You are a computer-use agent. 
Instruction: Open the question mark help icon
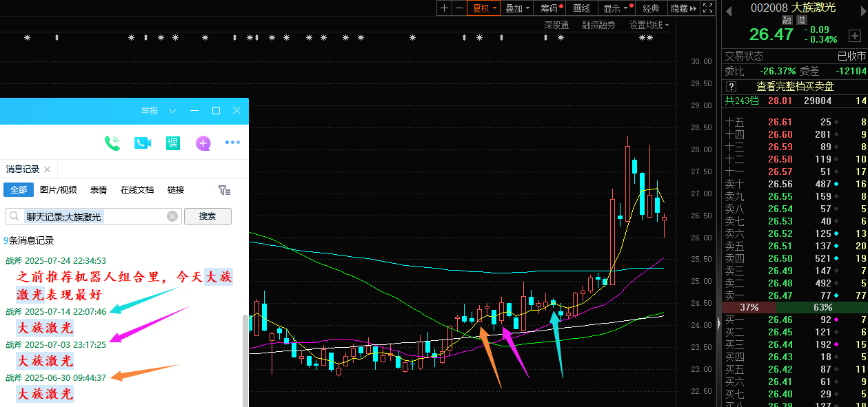pos(731,87)
